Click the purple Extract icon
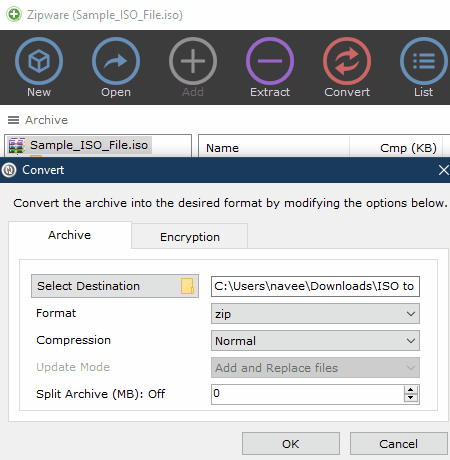Image resolution: width=450 pixels, height=460 pixels. tap(270, 61)
